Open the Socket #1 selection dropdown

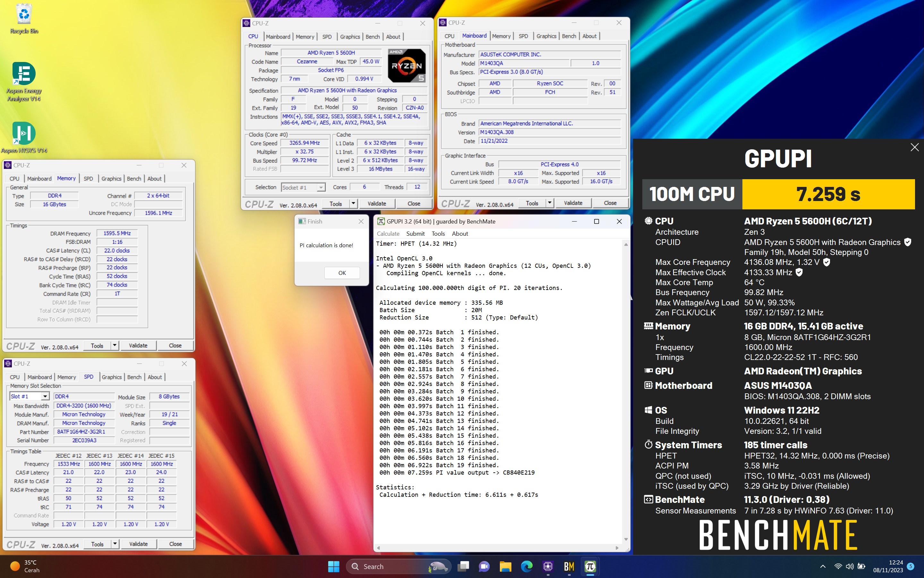pyautogui.click(x=321, y=187)
